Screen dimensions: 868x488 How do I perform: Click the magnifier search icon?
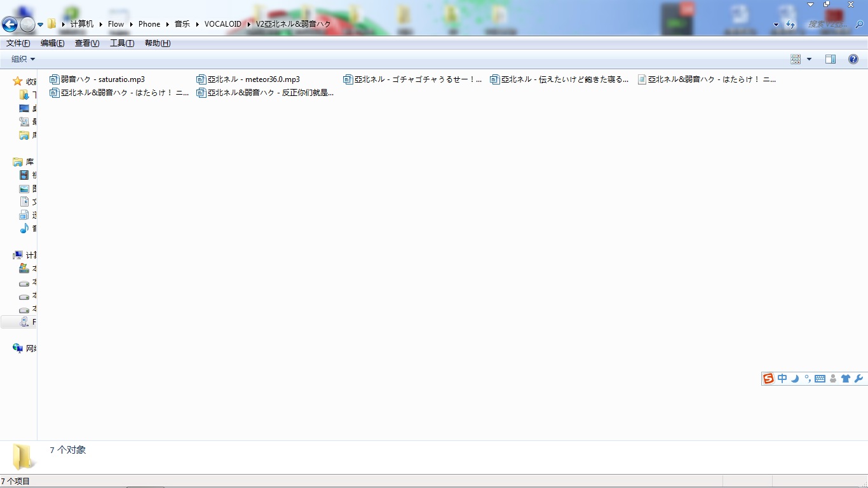pyautogui.click(x=860, y=24)
